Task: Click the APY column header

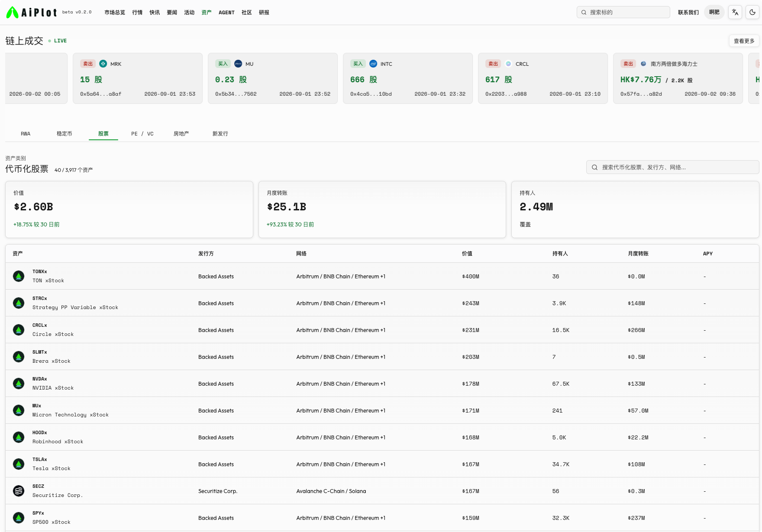Action: point(708,254)
